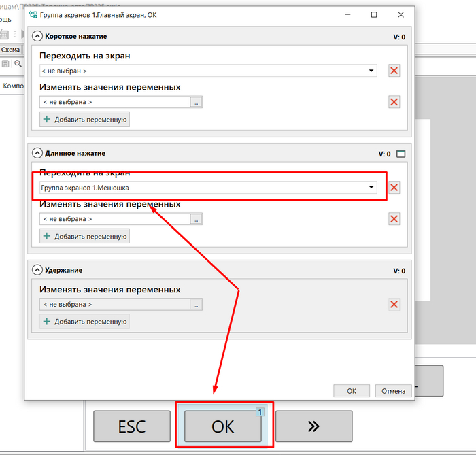Switch to the Схема tab in main window

tap(10, 50)
